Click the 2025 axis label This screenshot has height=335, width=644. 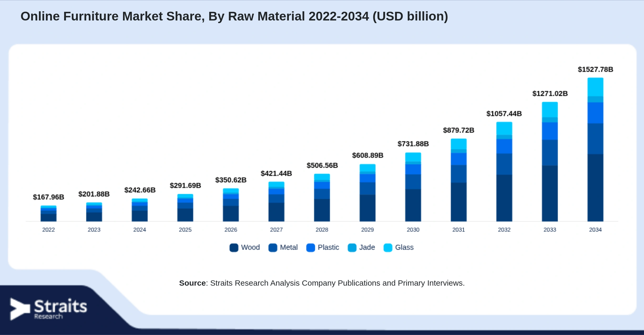[185, 230]
